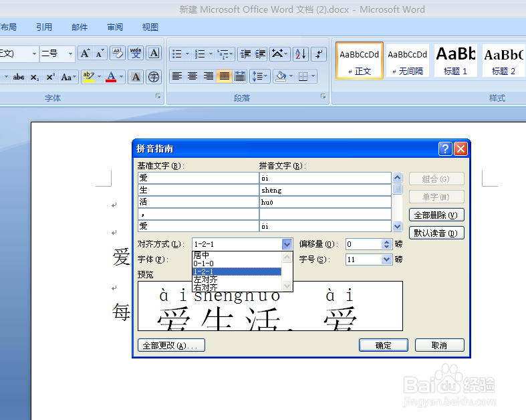This screenshot has width=526, height=420.
Task: Select 居中 alignment option
Action: [237, 255]
